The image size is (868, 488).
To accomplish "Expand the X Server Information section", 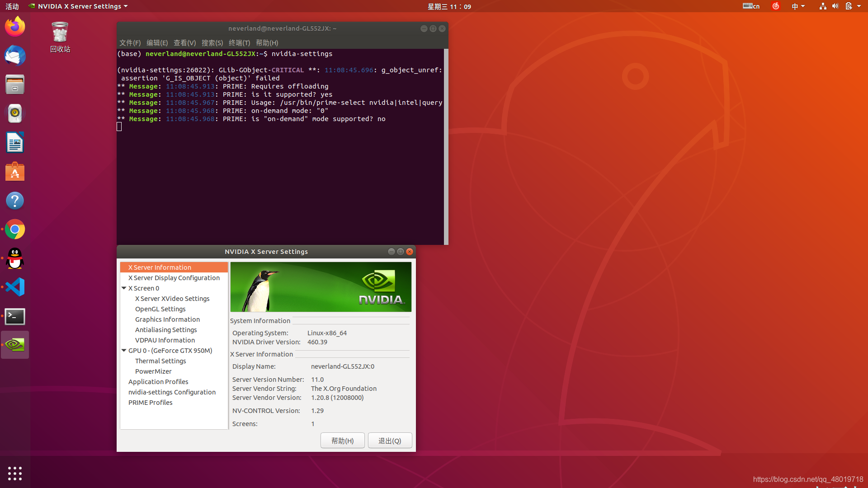I will coord(160,267).
